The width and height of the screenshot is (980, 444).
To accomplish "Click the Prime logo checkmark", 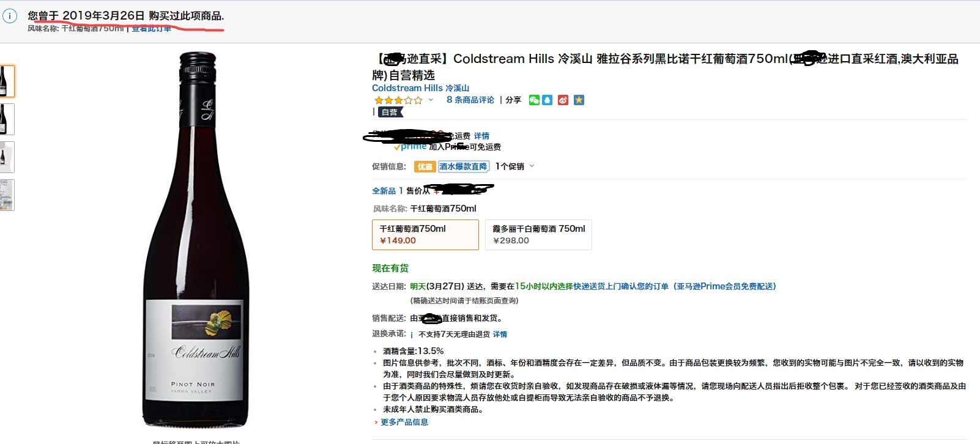I will pyautogui.click(x=398, y=147).
